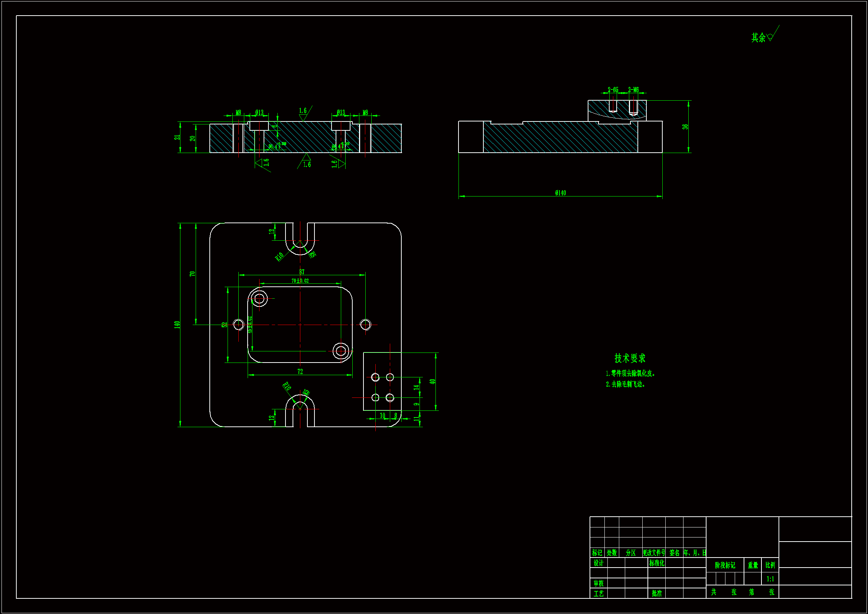
Task: Click the upper-left counterbored hole in plan view
Action: pos(260,299)
